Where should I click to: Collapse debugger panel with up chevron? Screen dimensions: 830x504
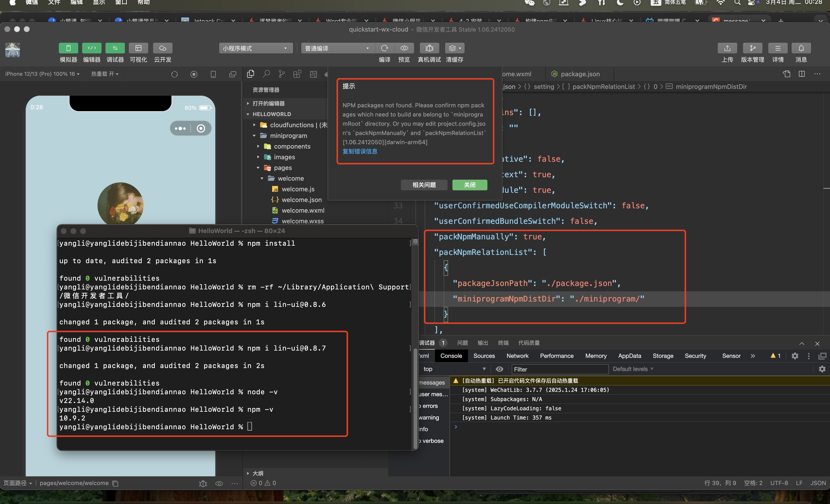802,344
